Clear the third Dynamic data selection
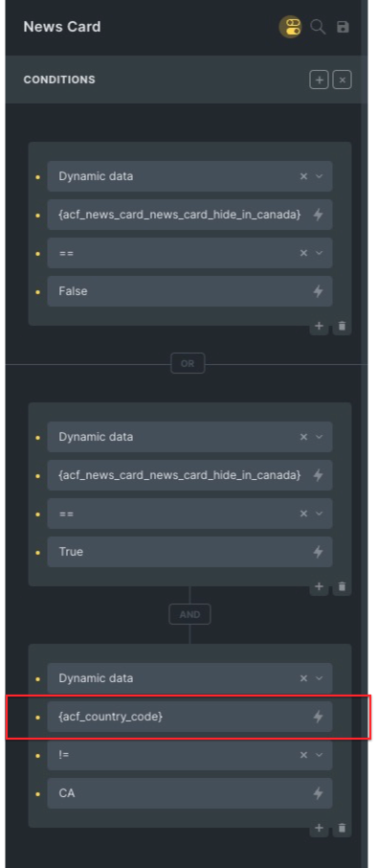Image resolution: width=377 pixels, height=868 pixels. coord(303,678)
